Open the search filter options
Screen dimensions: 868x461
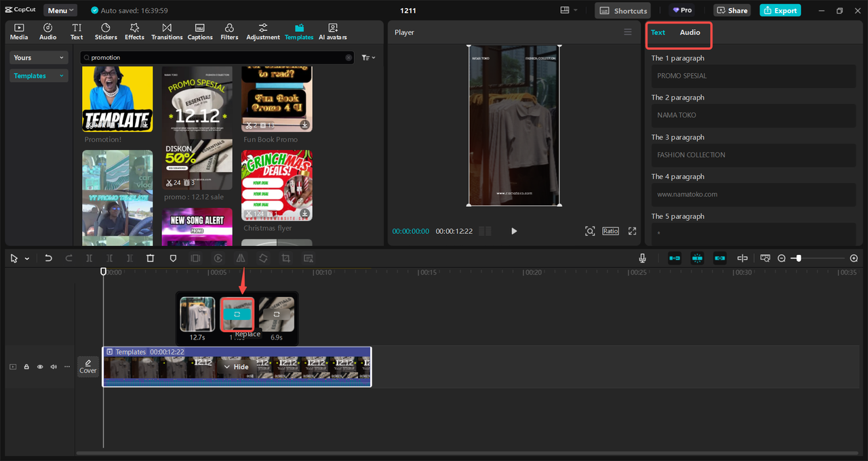coord(368,58)
